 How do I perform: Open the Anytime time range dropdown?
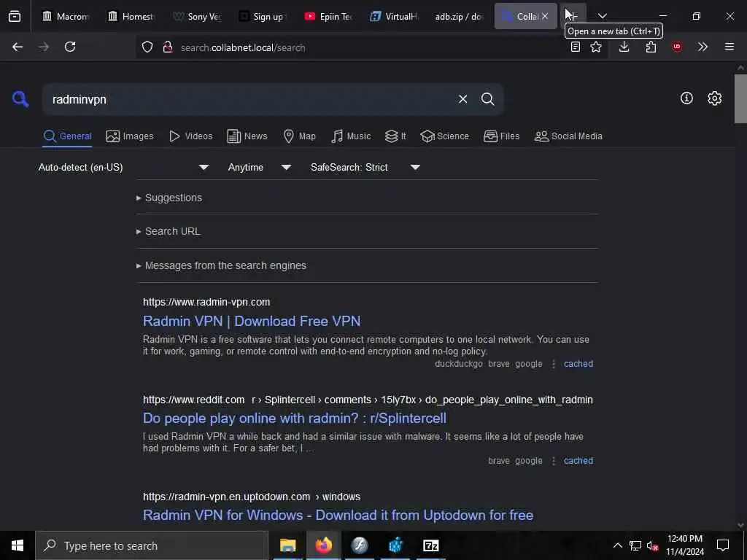260,167
